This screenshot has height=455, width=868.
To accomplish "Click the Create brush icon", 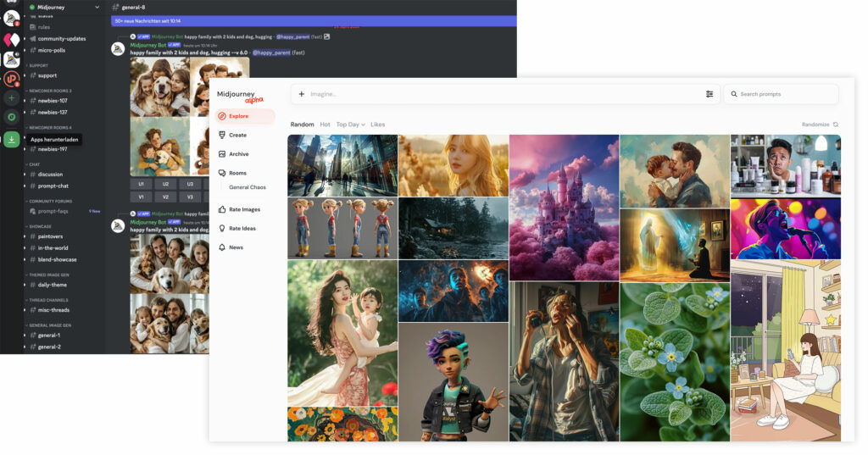I will [x=222, y=135].
